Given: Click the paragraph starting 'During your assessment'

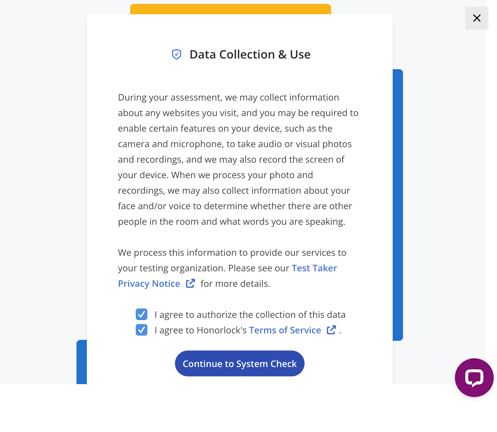Looking at the screenshot, I should click(x=238, y=159).
